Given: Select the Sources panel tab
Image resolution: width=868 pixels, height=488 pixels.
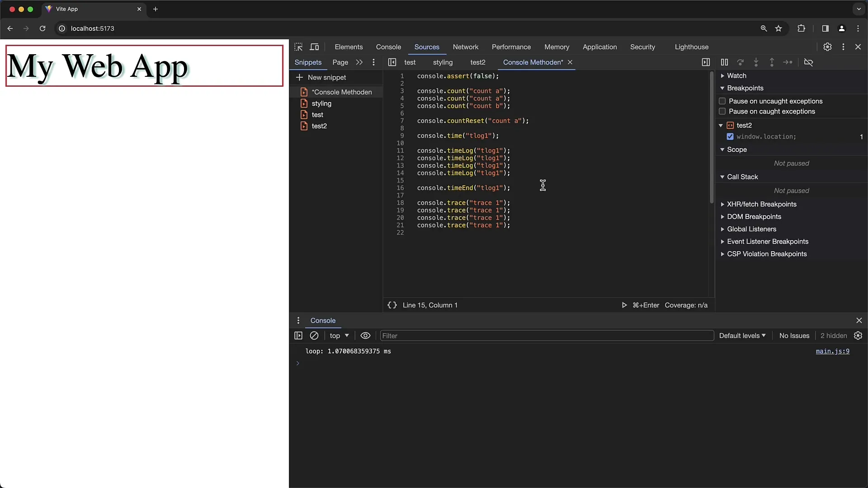Looking at the screenshot, I should point(427,47).
